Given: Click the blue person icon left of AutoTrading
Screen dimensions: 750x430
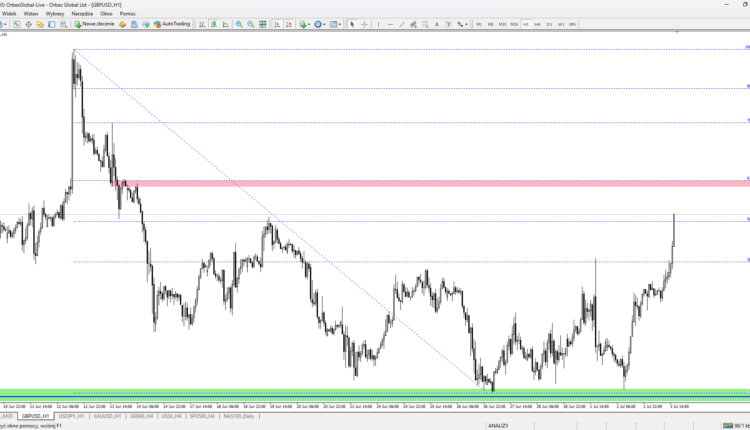Looking at the screenshot, I should click(134, 24).
